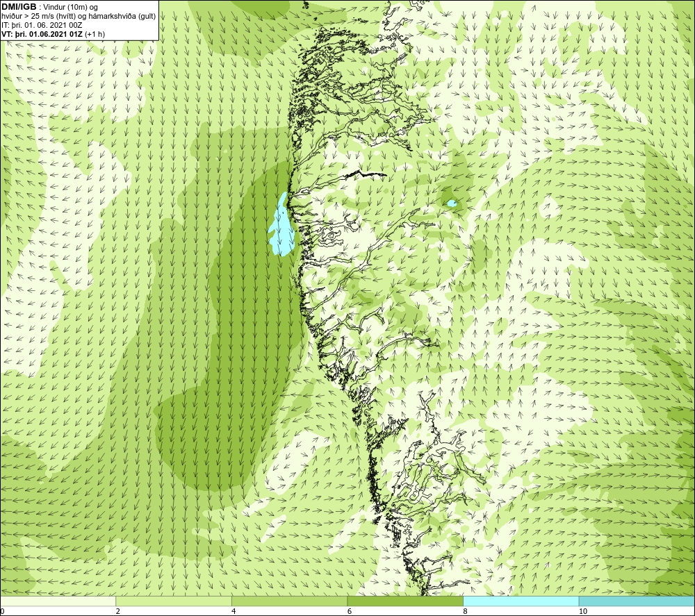Click the legend label '6'
This screenshot has height=616, width=695.
(350, 611)
